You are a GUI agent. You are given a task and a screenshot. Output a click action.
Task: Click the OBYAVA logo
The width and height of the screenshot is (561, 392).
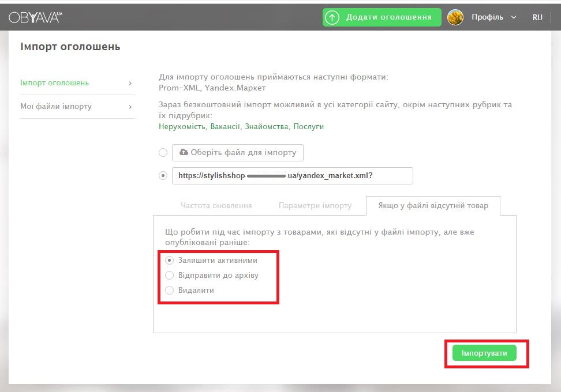35,17
